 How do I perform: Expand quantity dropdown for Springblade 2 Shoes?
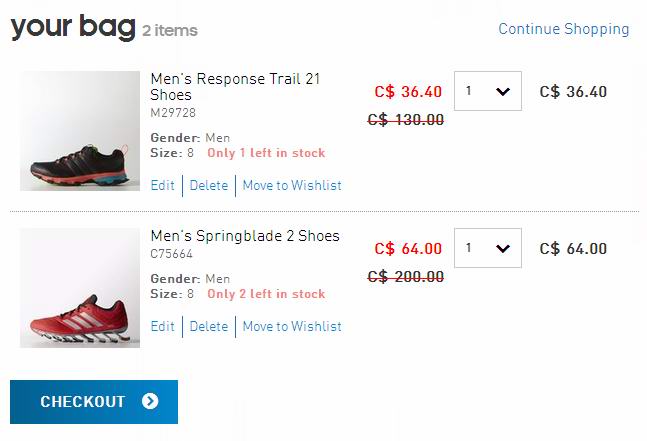pyautogui.click(x=487, y=249)
